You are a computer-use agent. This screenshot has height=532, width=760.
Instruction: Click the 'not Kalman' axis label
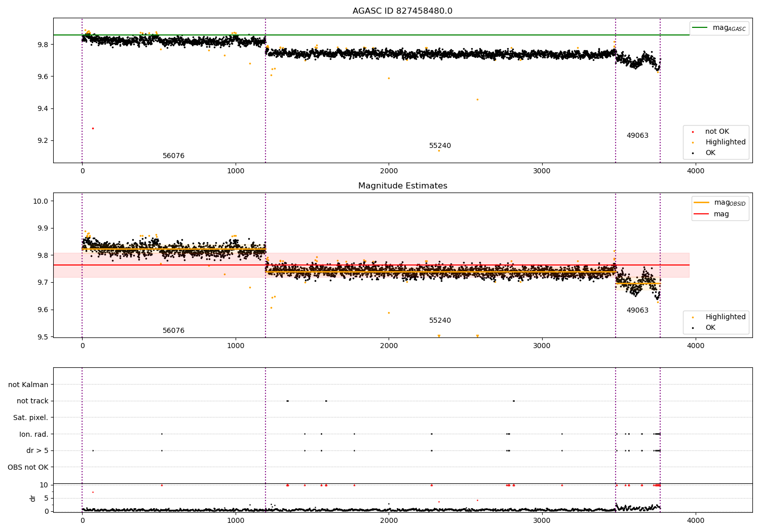coord(28,385)
